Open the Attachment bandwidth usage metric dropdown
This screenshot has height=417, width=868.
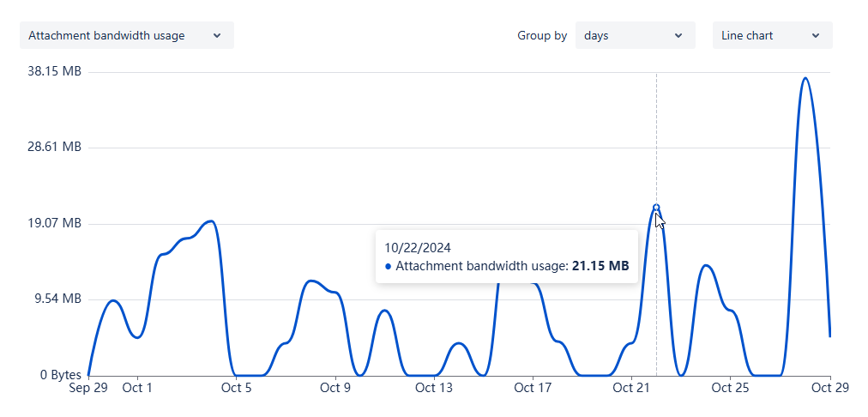click(x=126, y=36)
